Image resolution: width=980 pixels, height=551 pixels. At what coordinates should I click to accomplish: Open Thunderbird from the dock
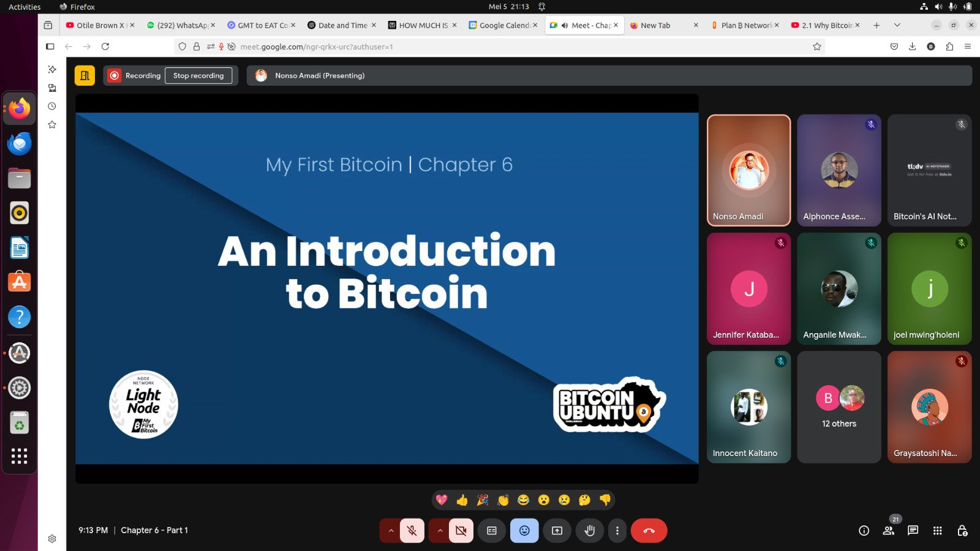click(x=20, y=143)
